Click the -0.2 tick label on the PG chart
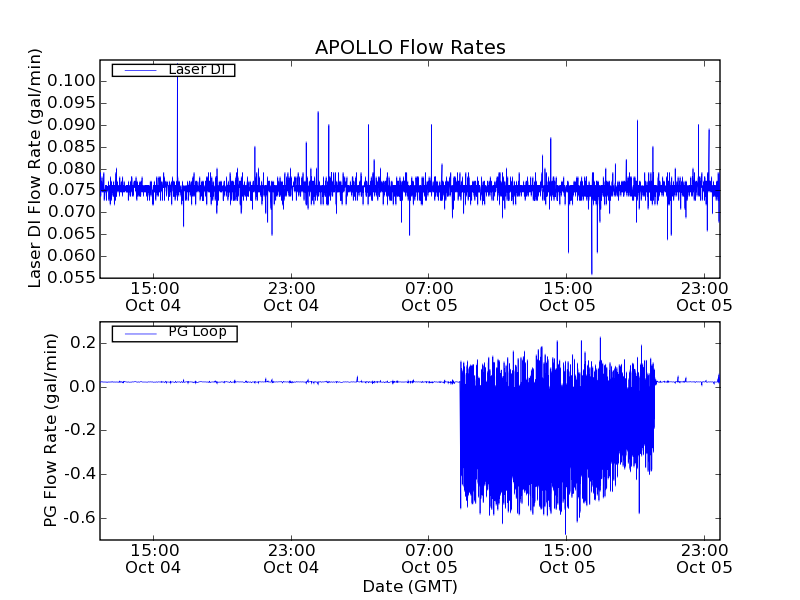Viewport: 800px width, 600px height. click(80, 430)
